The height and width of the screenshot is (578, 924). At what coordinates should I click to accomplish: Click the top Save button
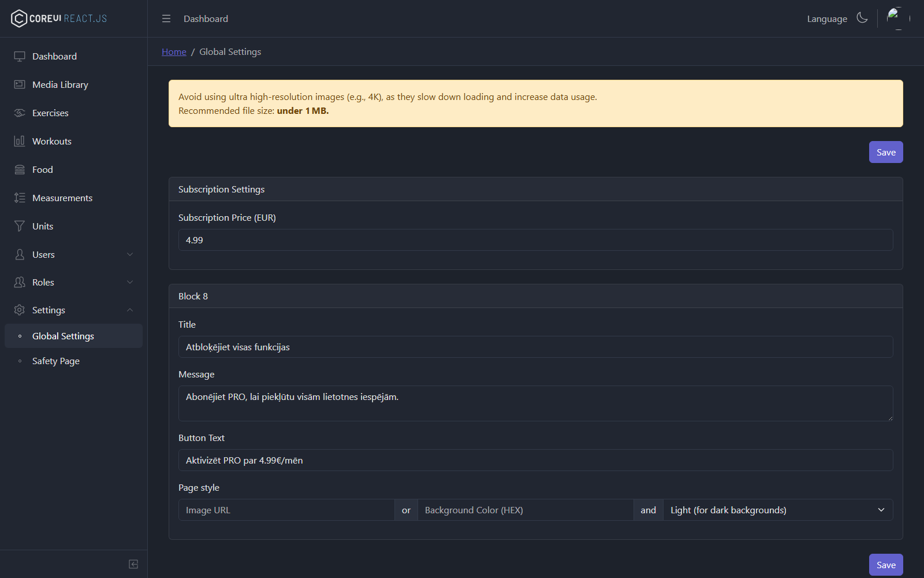click(886, 152)
